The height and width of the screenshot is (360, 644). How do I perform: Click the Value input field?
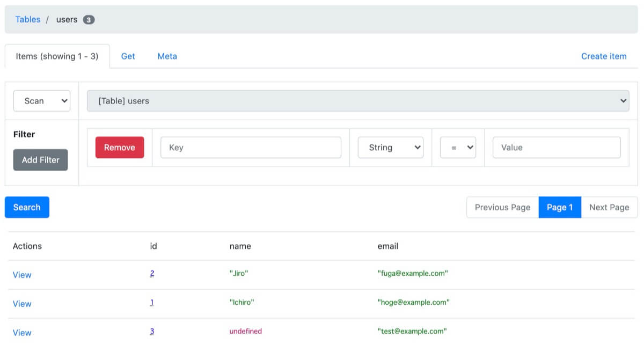pyautogui.click(x=556, y=147)
